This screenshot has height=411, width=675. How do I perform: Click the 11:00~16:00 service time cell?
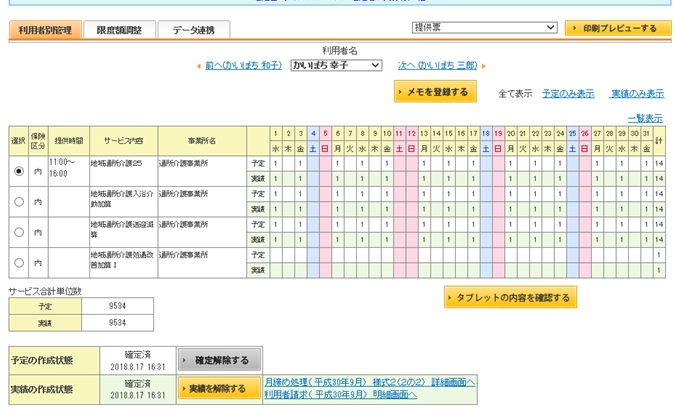pos(69,171)
